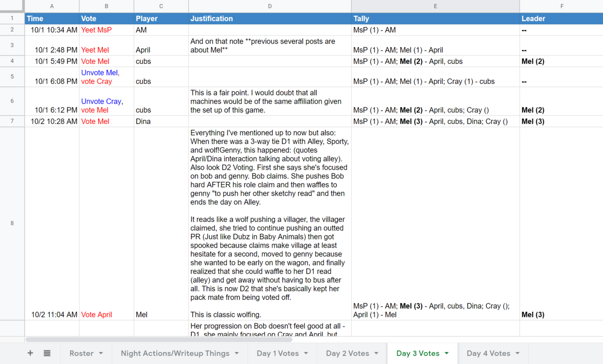
Task: Select the 'Yeet MsP' vote cell
Action: [107, 30]
